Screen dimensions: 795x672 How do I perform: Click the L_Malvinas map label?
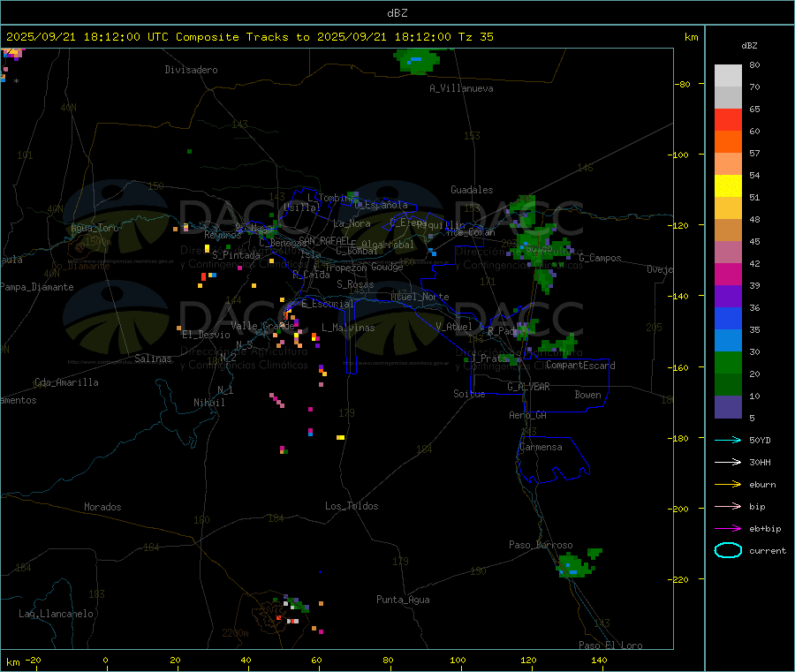click(348, 328)
